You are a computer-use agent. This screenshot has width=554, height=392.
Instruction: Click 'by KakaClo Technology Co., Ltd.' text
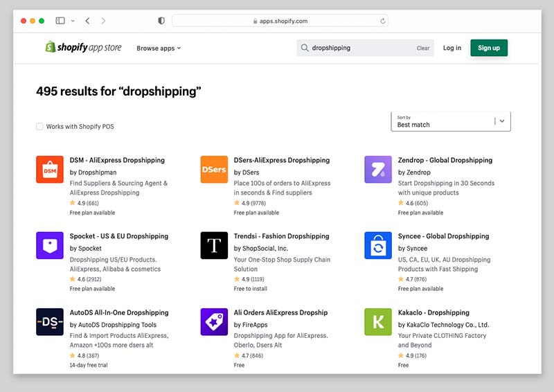click(443, 325)
